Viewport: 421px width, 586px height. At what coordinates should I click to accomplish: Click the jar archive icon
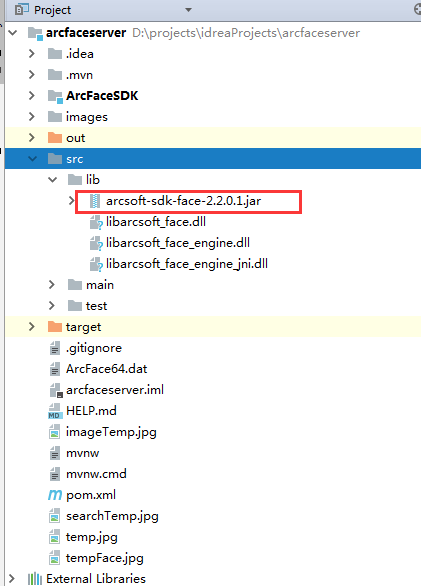[x=95, y=201]
